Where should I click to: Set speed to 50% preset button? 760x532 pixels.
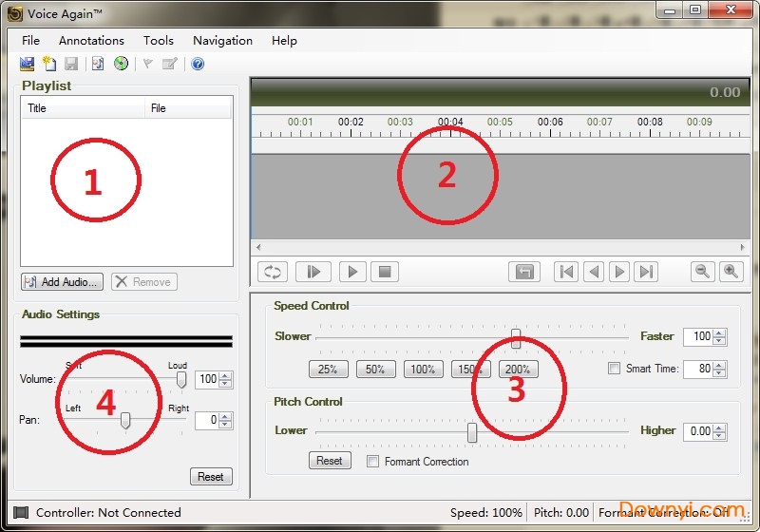[375, 369]
